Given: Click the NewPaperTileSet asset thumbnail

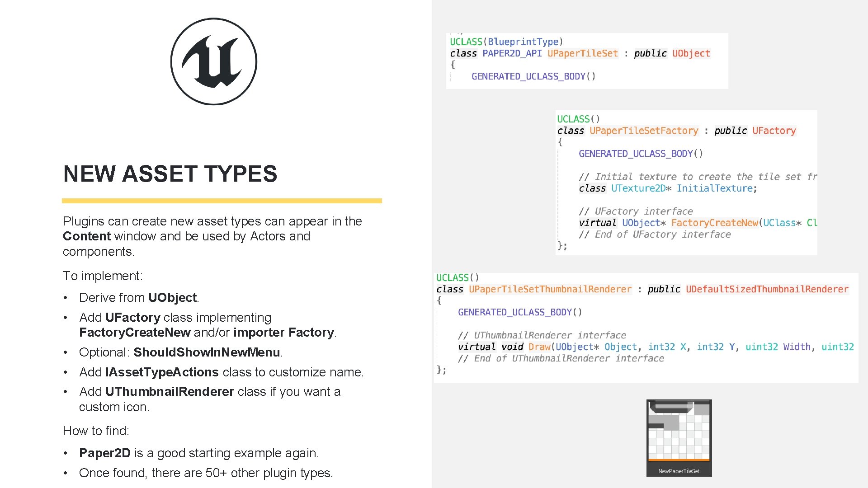Looking at the screenshot, I should [679, 437].
